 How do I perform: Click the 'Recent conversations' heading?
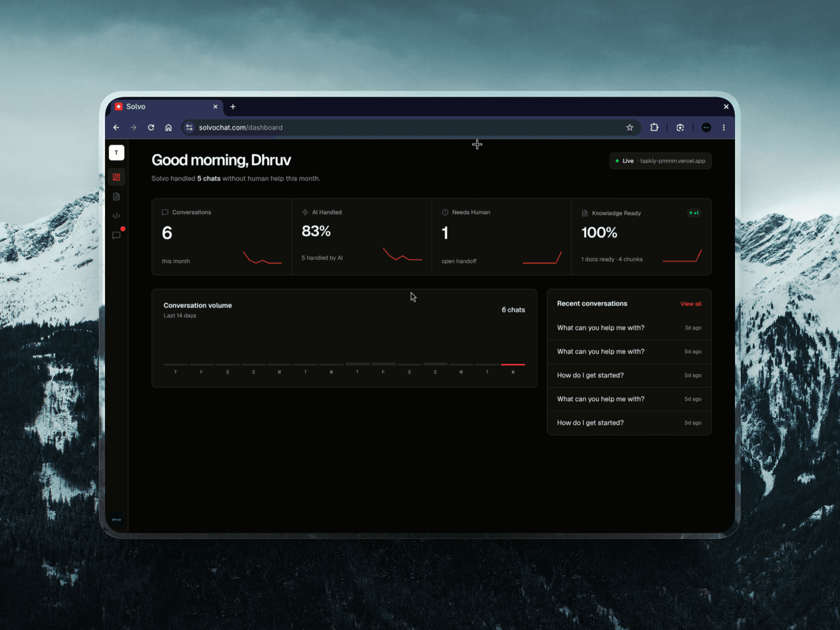(592, 304)
